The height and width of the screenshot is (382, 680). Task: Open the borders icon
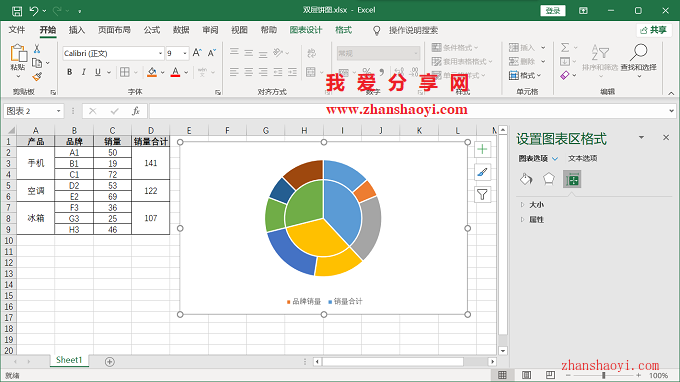click(125, 72)
